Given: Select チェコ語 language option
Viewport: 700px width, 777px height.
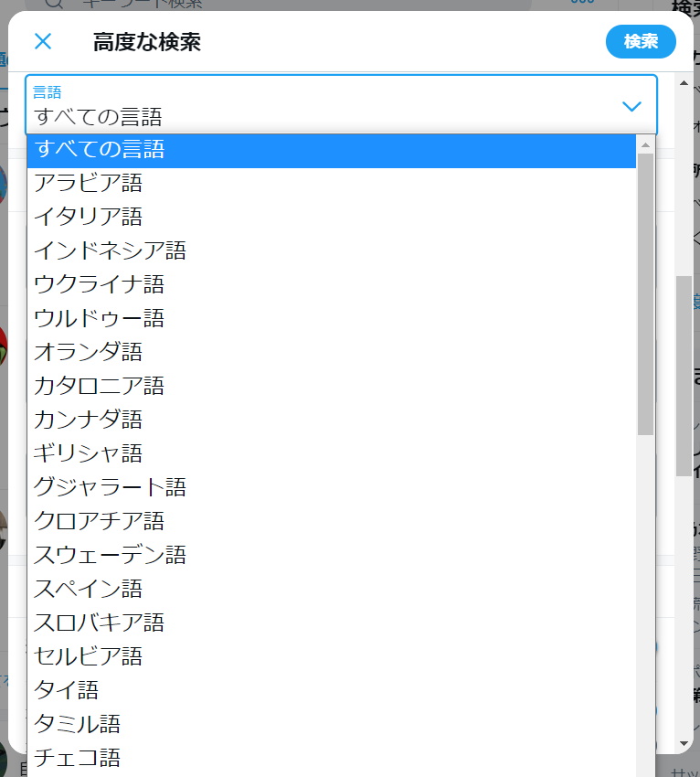Looking at the screenshot, I should click(77, 758).
